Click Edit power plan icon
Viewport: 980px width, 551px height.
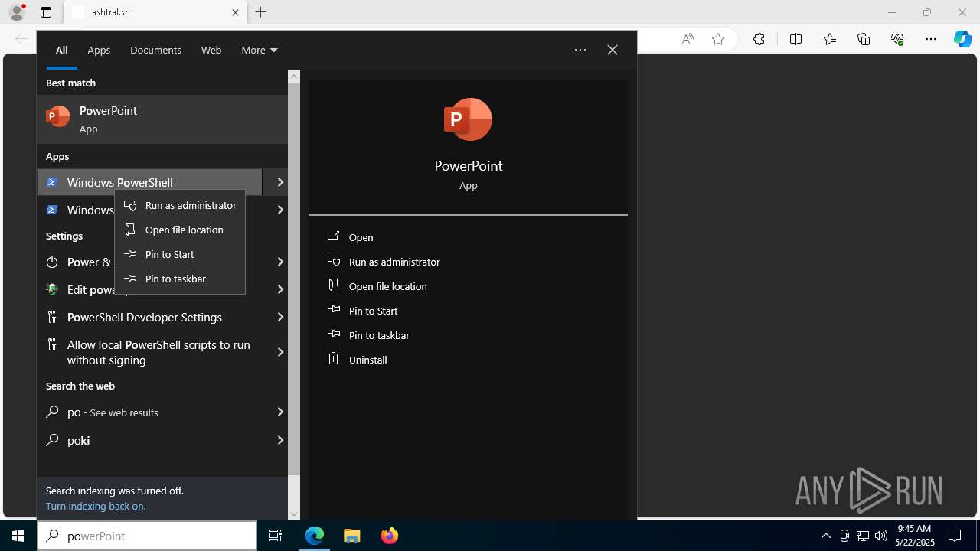pyautogui.click(x=52, y=289)
